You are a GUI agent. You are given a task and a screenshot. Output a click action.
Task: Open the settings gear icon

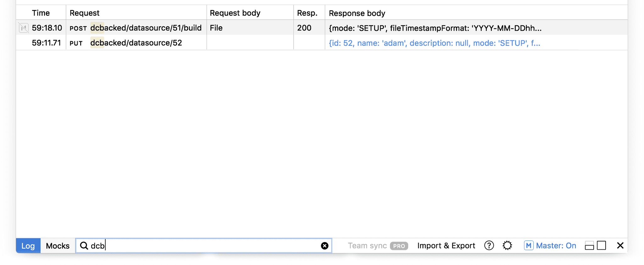click(507, 246)
